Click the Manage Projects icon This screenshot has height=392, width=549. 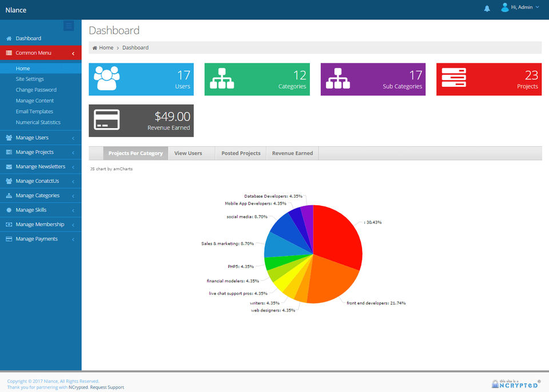point(9,152)
